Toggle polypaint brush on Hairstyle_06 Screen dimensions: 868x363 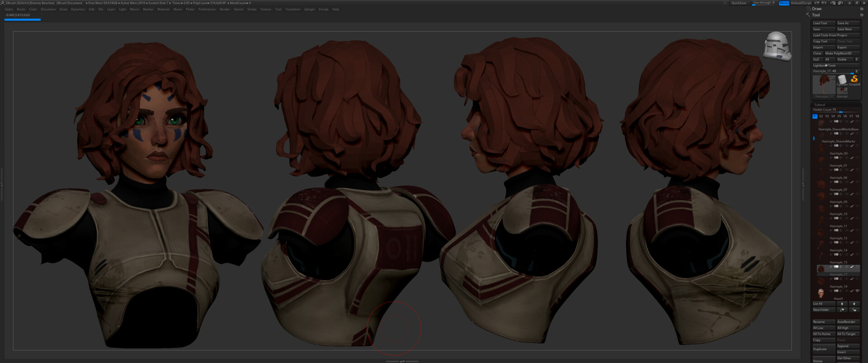tap(852, 170)
